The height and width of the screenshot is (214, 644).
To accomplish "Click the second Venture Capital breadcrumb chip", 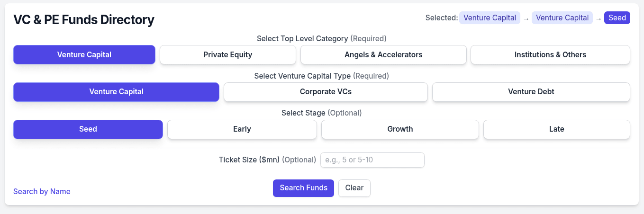I will coord(562,18).
